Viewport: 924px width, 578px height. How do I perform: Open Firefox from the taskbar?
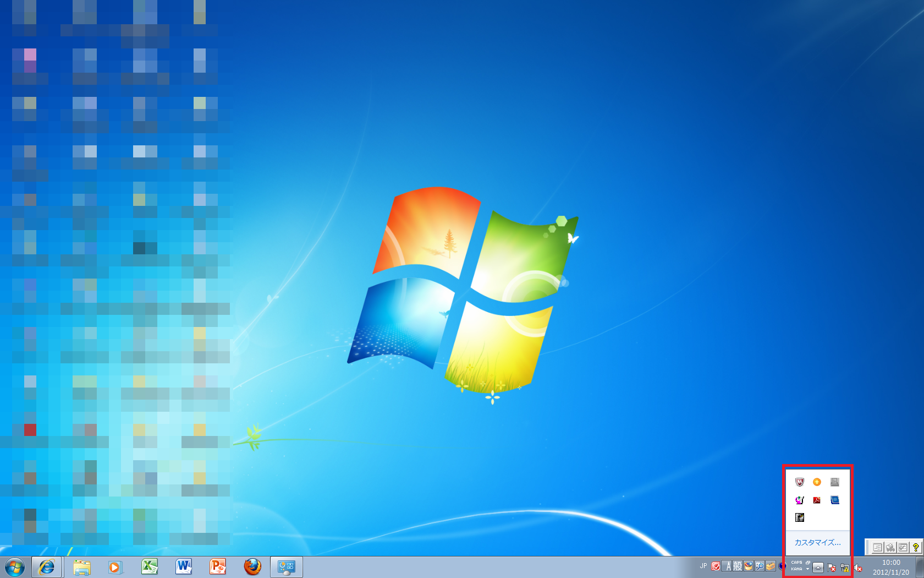[x=252, y=567]
